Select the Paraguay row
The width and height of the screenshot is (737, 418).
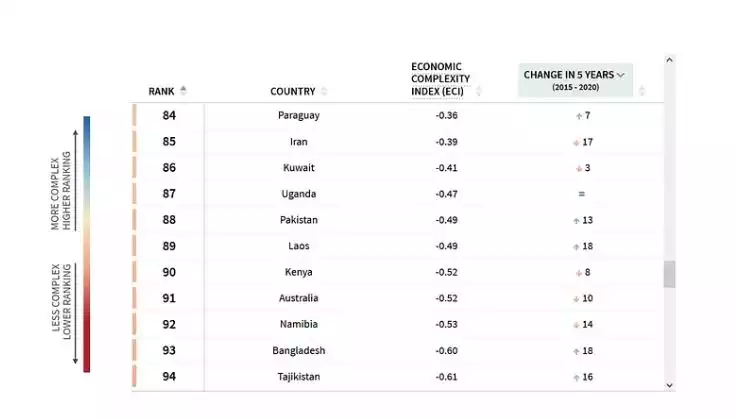[x=398, y=115]
